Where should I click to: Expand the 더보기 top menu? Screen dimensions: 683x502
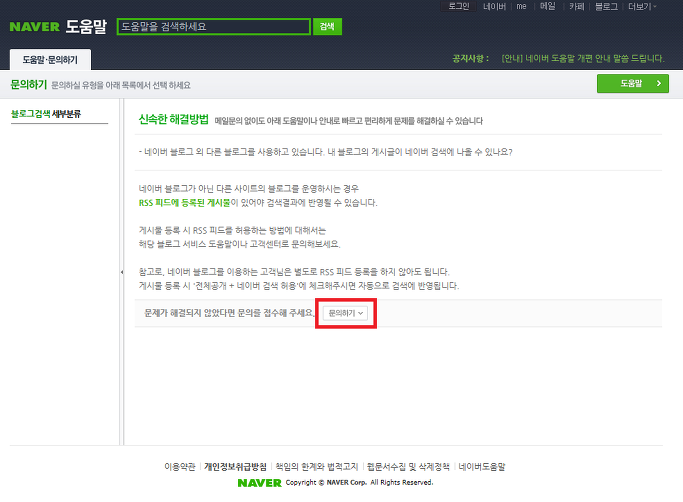tap(642, 7)
